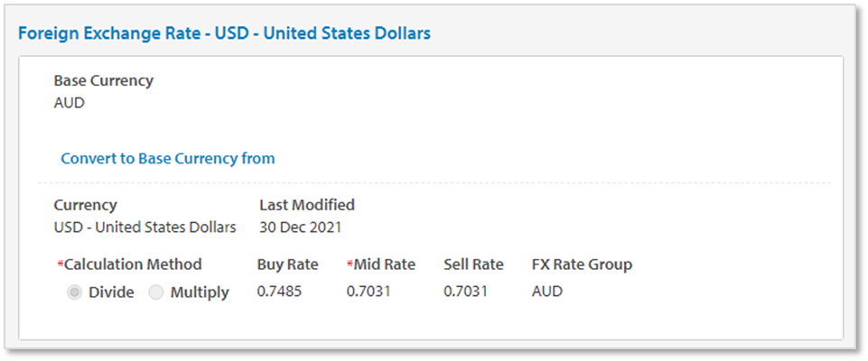Click the Mid Rate value field

(368, 292)
